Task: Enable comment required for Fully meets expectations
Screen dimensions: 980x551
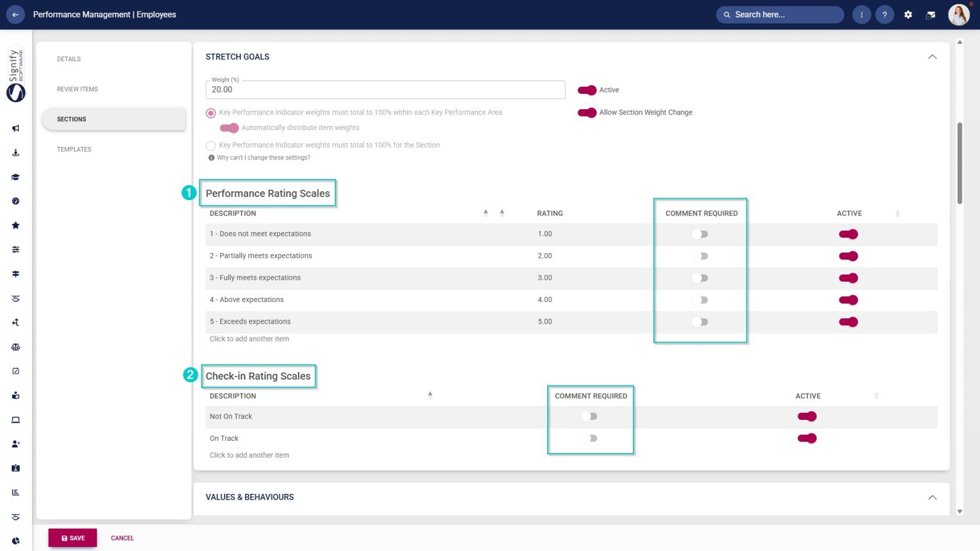Action: [x=700, y=278]
